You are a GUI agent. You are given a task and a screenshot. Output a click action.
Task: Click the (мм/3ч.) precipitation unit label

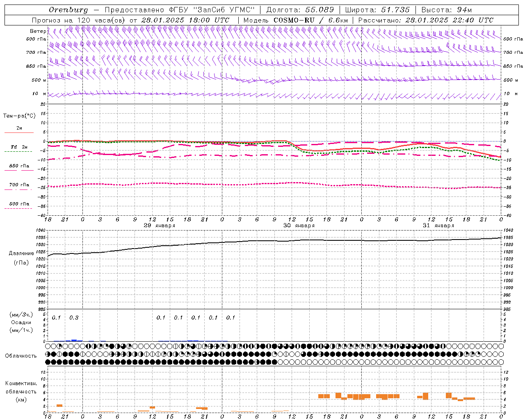click(x=21, y=315)
